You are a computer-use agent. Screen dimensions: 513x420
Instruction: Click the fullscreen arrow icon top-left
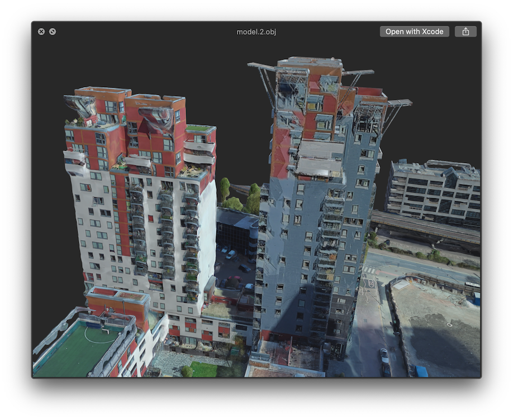tap(52, 31)
